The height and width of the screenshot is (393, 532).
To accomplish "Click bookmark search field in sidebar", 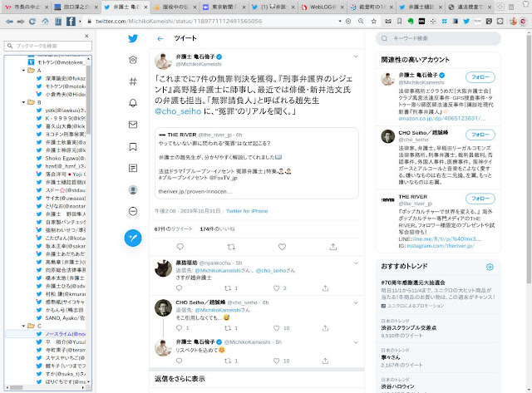I will pyautogui.click(x=48, y=46).
